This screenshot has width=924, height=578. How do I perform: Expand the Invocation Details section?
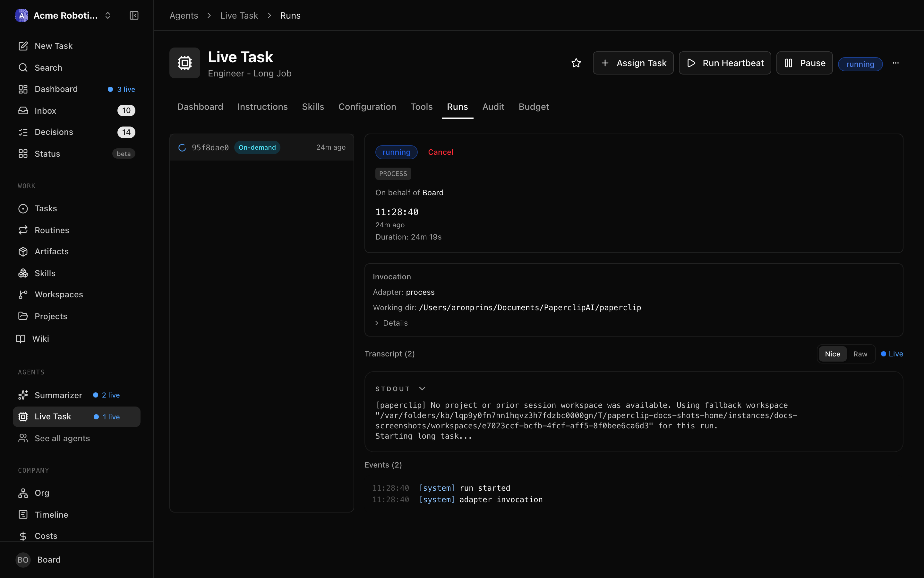[x=391, y=323]
